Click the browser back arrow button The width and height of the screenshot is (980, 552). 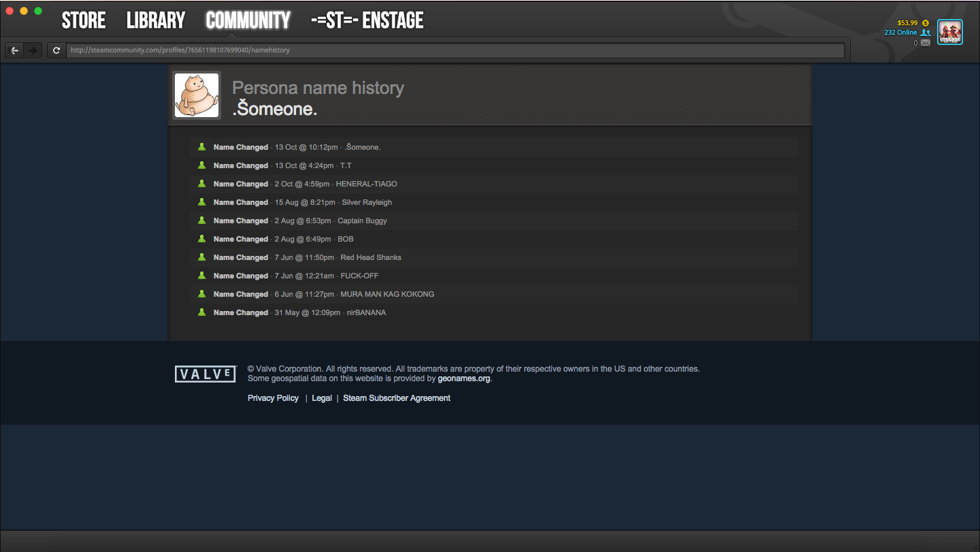[x=15, y=50]
